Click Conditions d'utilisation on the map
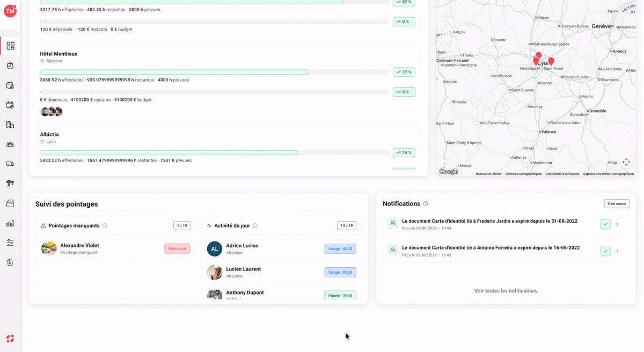The width and height of the screenshot is (644, 352). click(562, 174)
